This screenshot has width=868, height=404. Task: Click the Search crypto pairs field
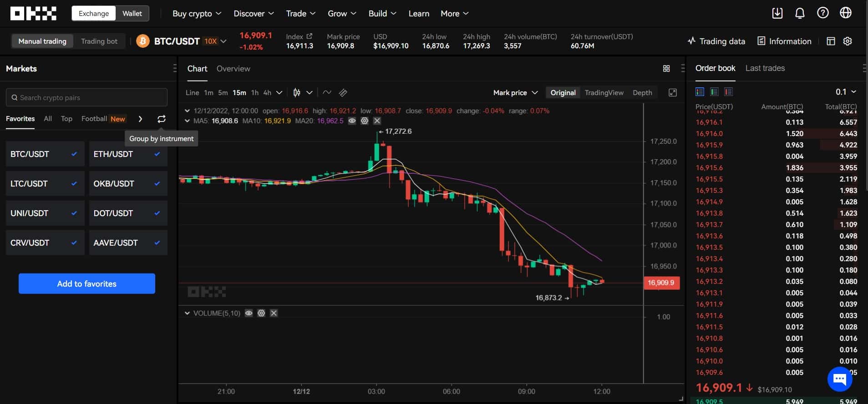(x=86, y=97)
